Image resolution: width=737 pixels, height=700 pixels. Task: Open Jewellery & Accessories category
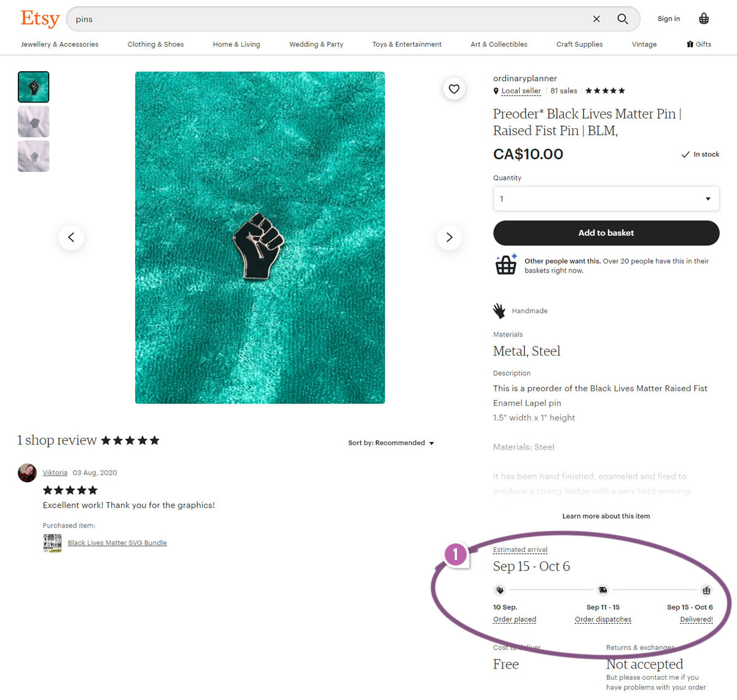tap(60, 44)
